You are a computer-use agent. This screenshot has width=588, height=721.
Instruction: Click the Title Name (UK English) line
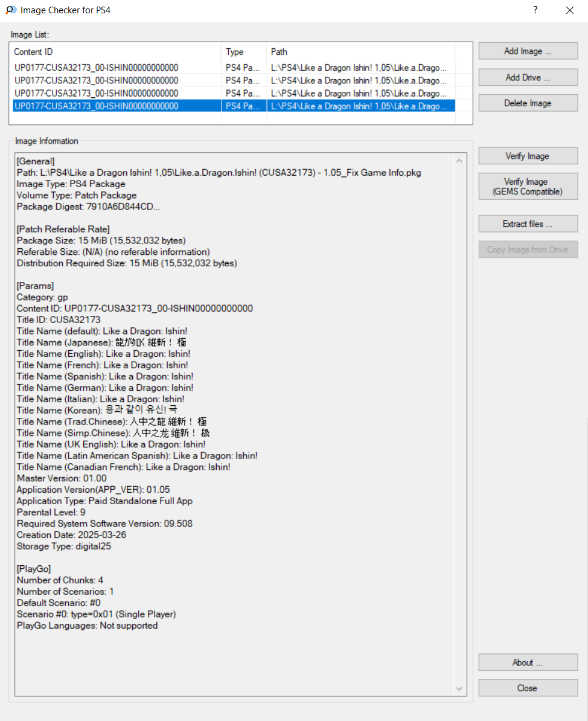click(111, 444)
